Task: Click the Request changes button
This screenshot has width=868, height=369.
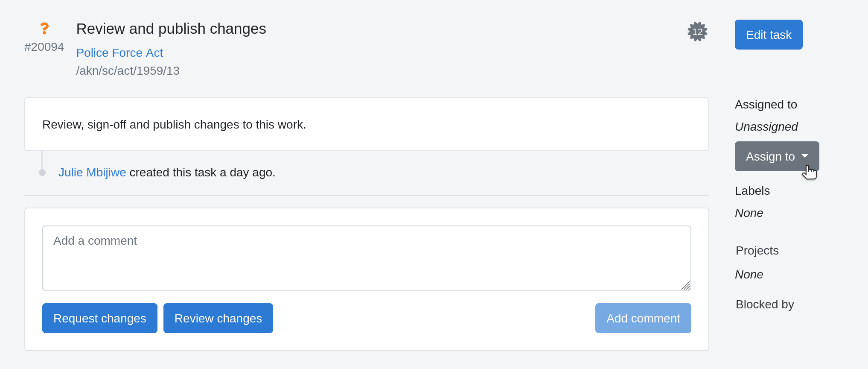Action: point(100,318)
